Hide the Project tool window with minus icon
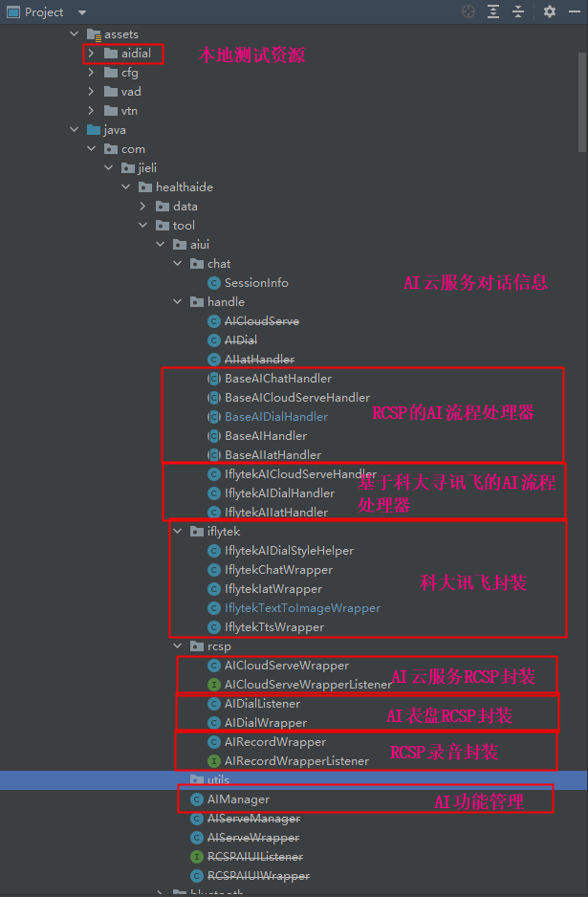This screenshot has width=588, height=897. pos(575,11)
